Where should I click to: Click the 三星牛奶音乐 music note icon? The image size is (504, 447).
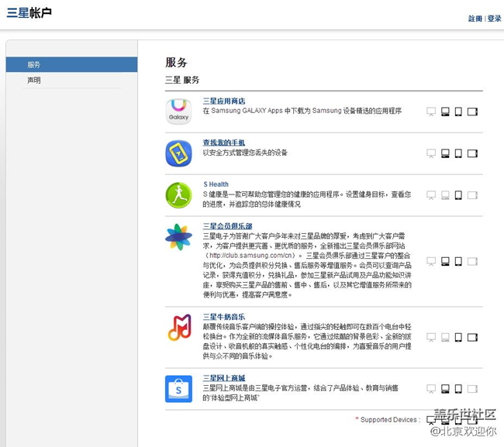(180, 327)
